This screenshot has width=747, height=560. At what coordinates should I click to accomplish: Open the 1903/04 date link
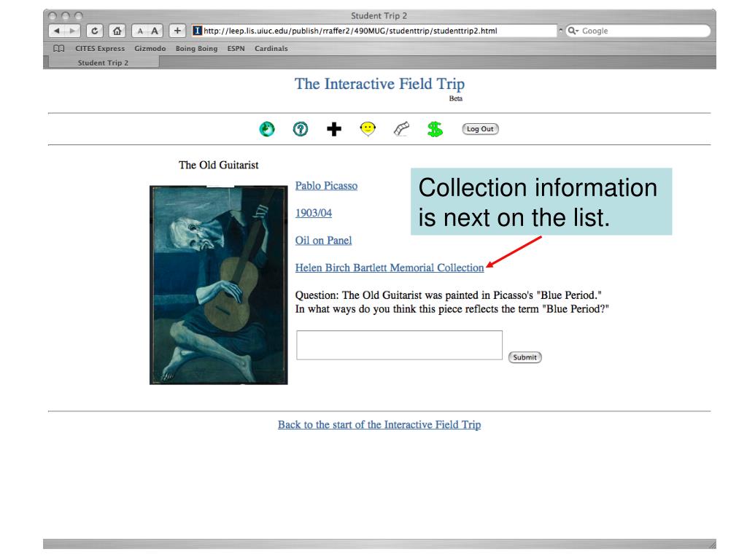click(x=314, y=213)
